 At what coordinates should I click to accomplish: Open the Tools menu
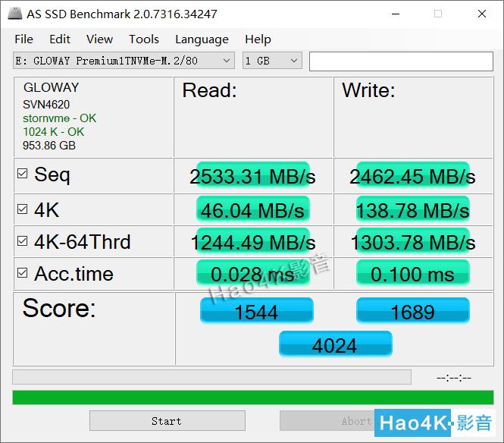tap(144, 39)
